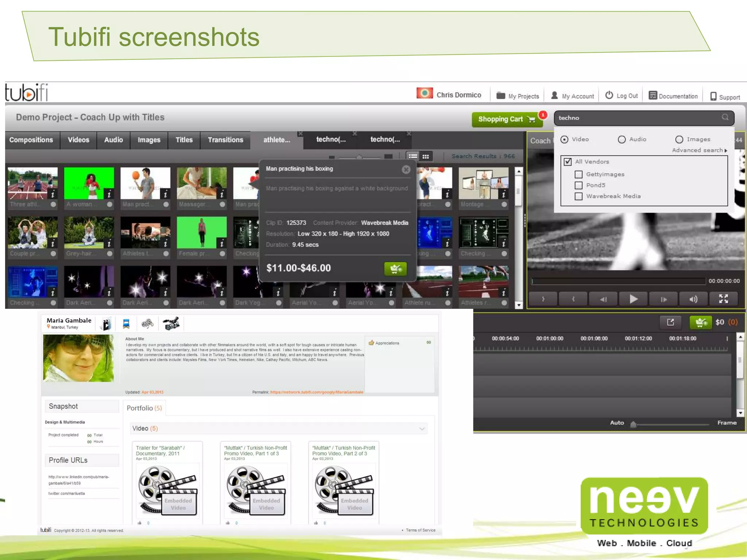Open the Shopping Cart

(x=507, y=119)
